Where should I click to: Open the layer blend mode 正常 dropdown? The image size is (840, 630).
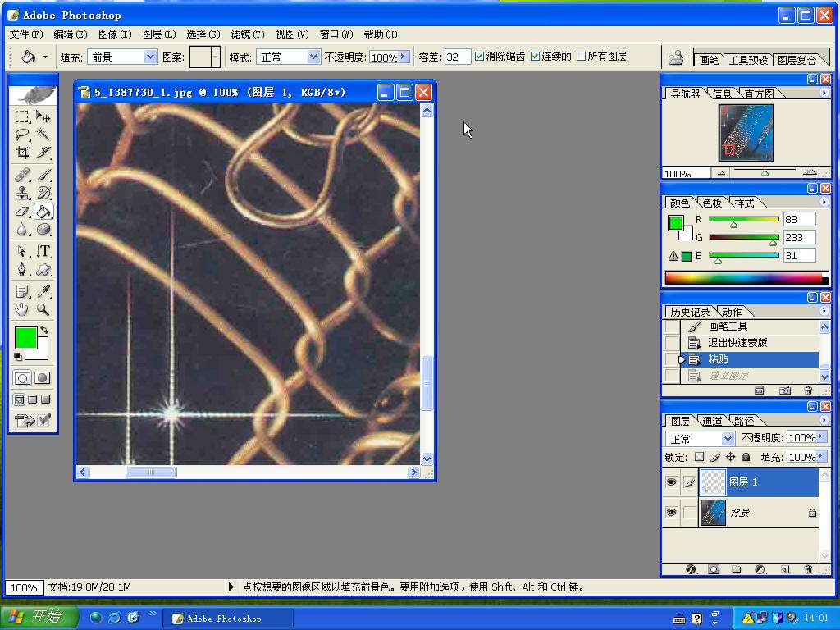727,439
